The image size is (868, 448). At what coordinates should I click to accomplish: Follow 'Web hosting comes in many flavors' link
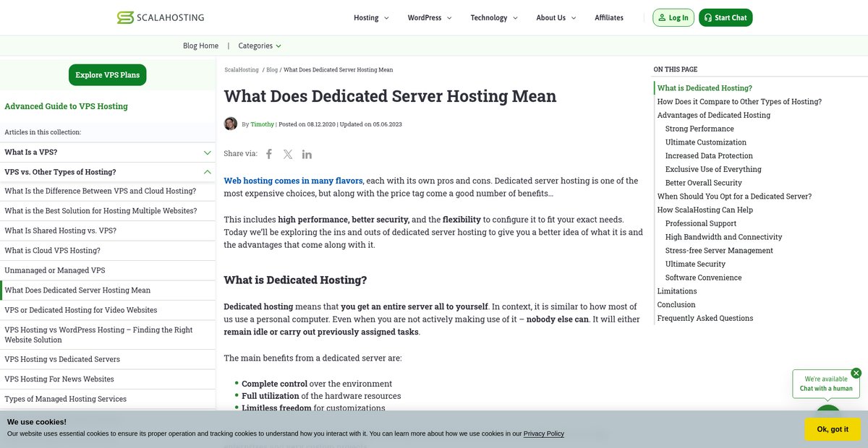coord(293,181)
